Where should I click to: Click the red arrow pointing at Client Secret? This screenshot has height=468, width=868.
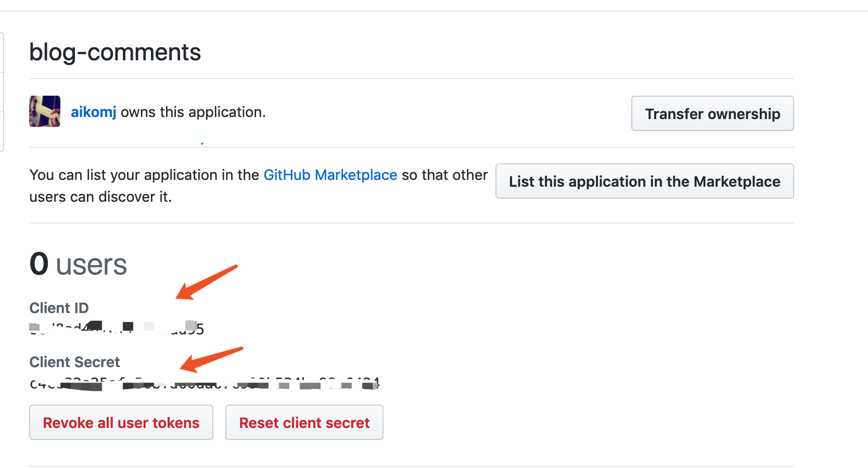tap(211, 360)
